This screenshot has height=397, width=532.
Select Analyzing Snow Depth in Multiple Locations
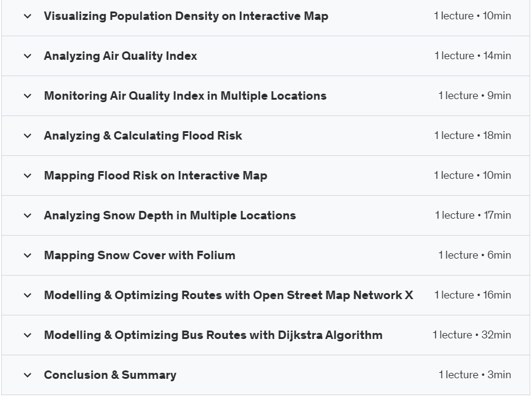click(170, 216)
